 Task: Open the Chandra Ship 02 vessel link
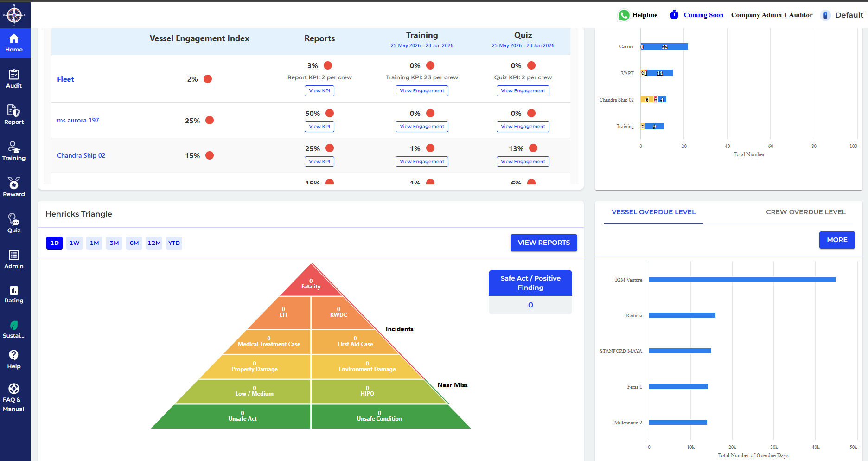[x=81, y=155]
